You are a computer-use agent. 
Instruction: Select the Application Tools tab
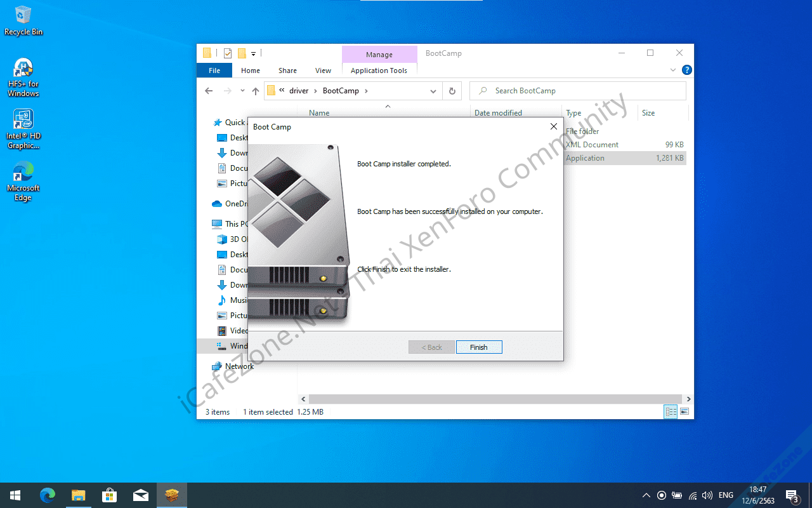(379, 70)
